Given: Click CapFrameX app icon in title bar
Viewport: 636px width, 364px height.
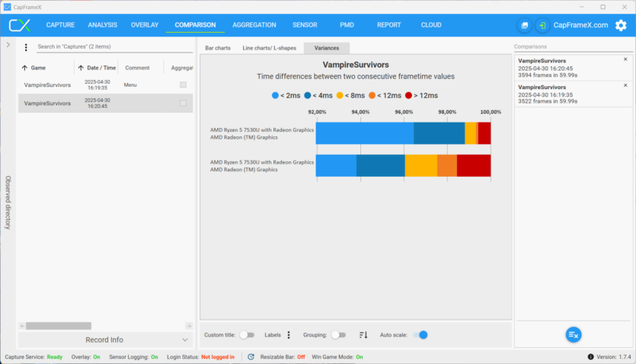Looking at the screenshot, I should click(7, 7).
